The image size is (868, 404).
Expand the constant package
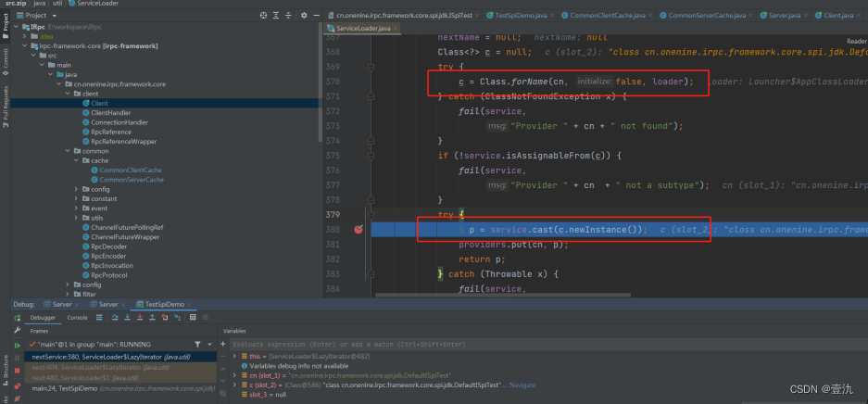pyautogui.click(x=76, y=198)
